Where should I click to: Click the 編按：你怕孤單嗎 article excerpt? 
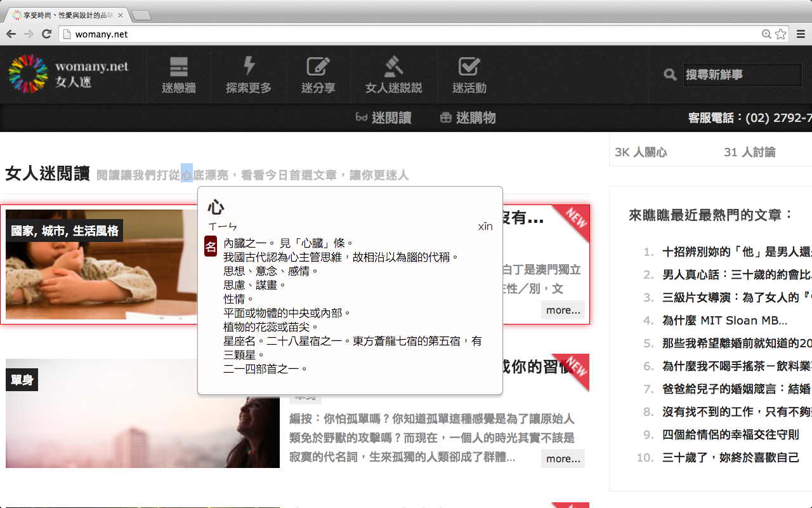click(432, 438)
